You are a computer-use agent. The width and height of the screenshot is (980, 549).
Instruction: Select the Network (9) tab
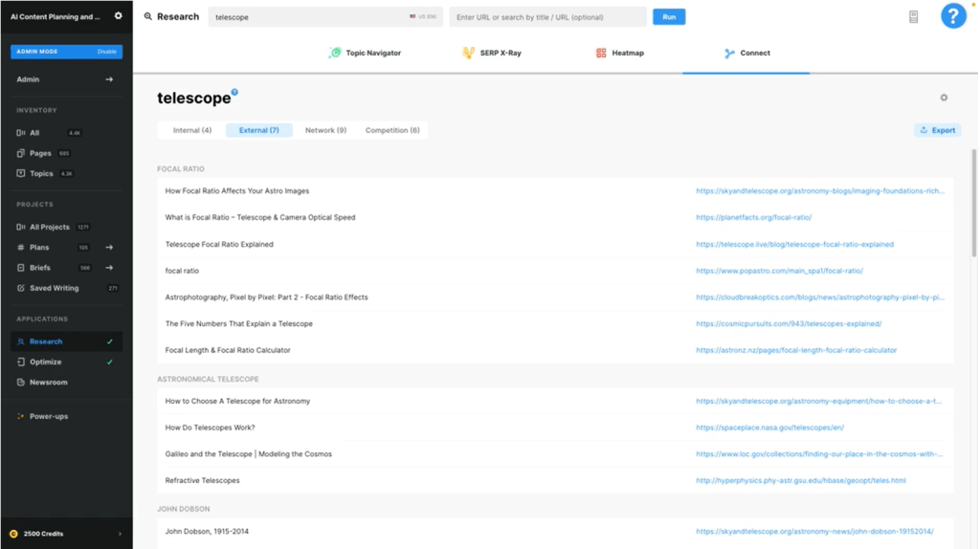coord(325,130)
